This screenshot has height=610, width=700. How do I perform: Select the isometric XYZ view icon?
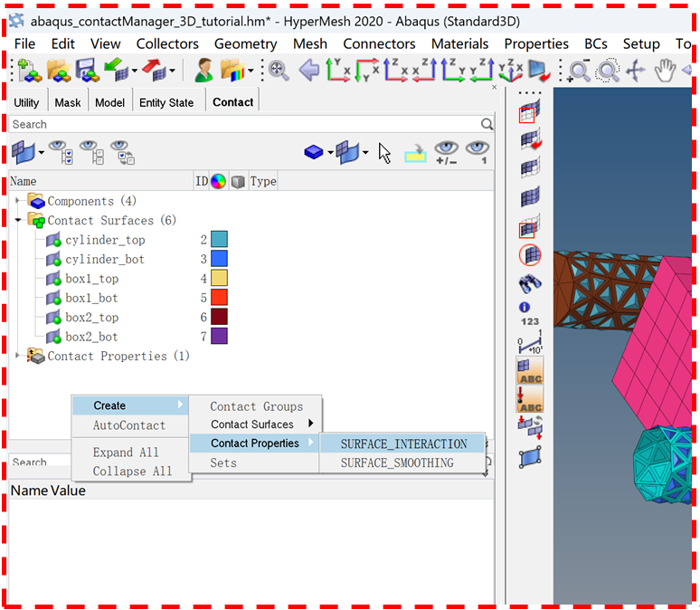click(510, 71)
